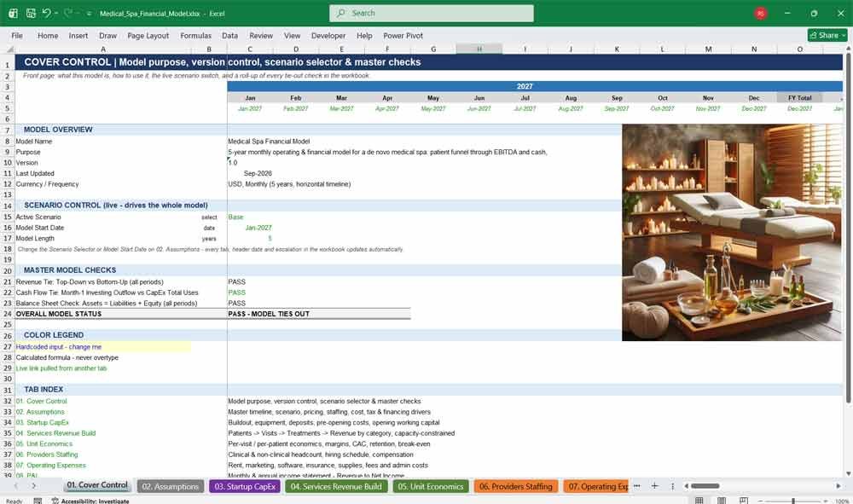853x504 pixels.
Task: Switch to the 04. Services Revenue Build sheet tab
Action: [336, 487]
